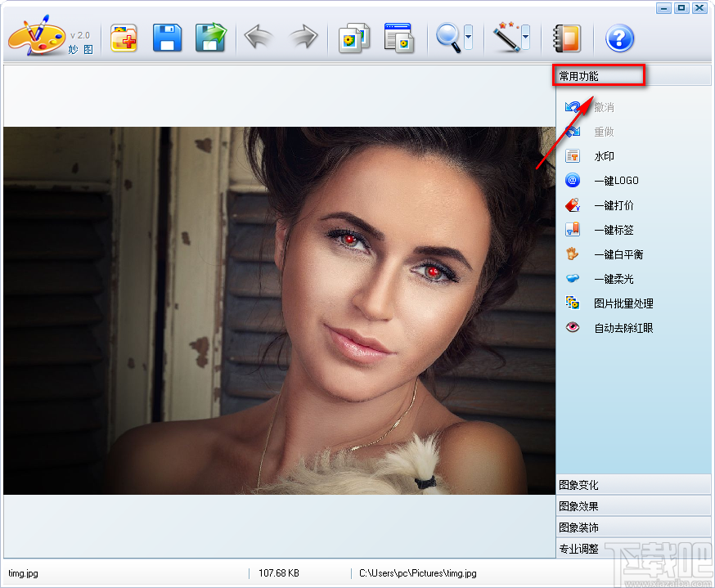The width and height of the screenshot is (715, 588).
Task: Open the magic wand dropdown arrow
Action: click(526, 38)
